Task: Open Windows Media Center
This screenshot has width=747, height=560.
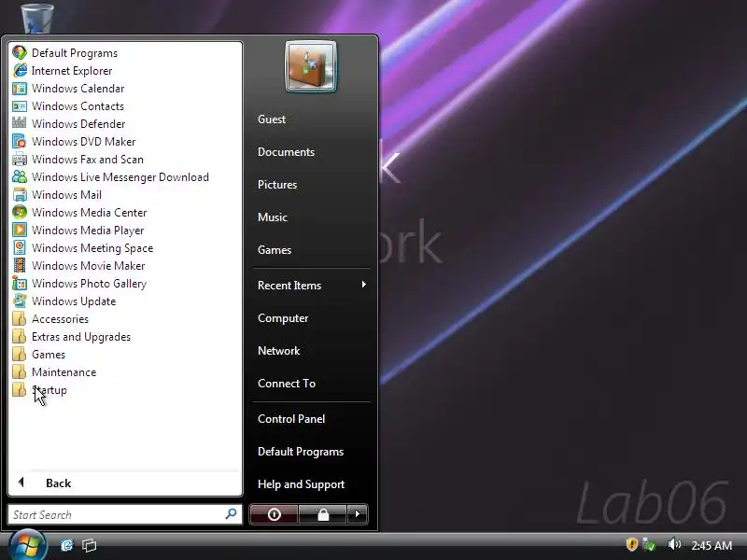Action: click(79, 213)
